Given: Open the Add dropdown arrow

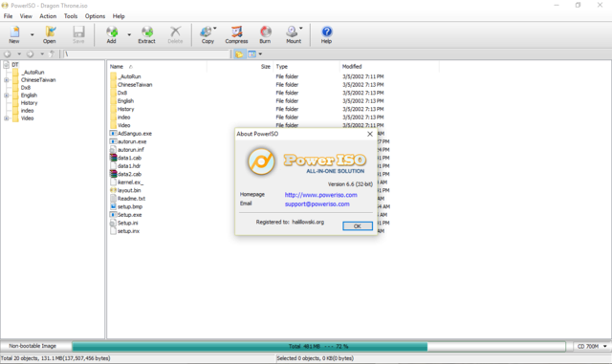Looking at the screenshot, I should tap(129, 34).
